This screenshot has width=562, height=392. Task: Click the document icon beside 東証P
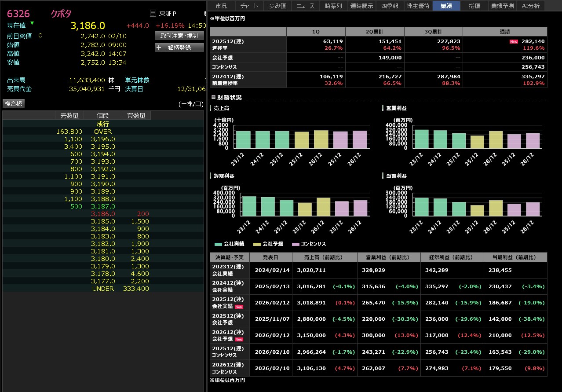pyautogui.click(x=153, y=14)
